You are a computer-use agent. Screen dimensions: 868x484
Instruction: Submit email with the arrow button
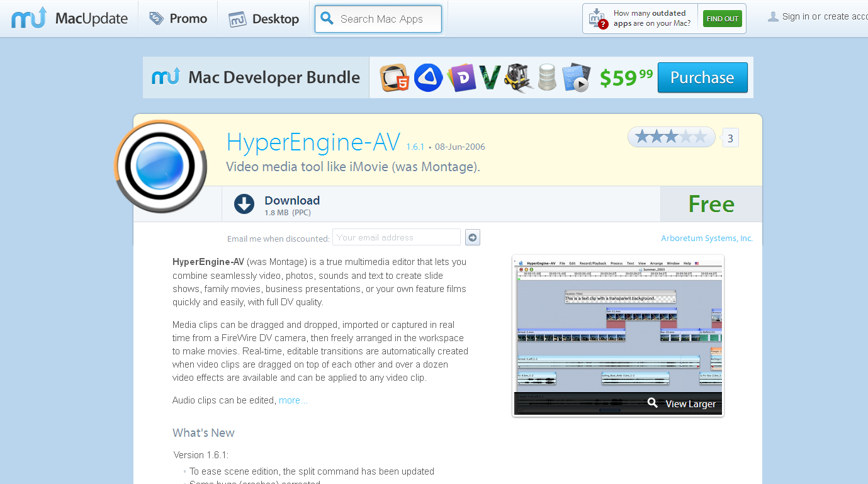473,237
